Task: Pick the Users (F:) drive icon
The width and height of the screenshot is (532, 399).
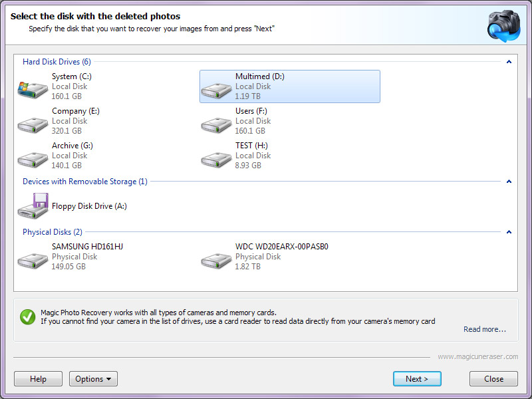Action: pyautogui.click(x=215, y=124)
